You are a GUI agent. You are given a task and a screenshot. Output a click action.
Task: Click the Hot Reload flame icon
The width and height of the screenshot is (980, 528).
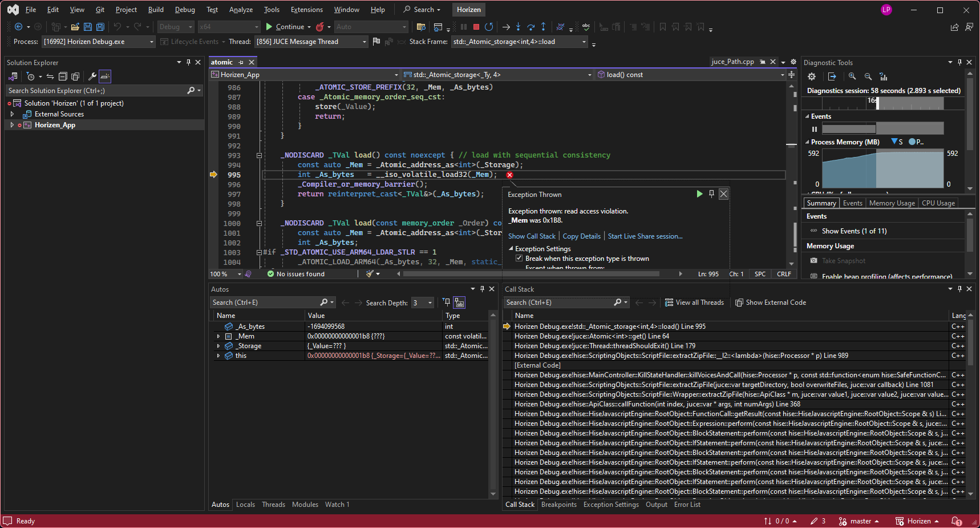tap(320, 27)
